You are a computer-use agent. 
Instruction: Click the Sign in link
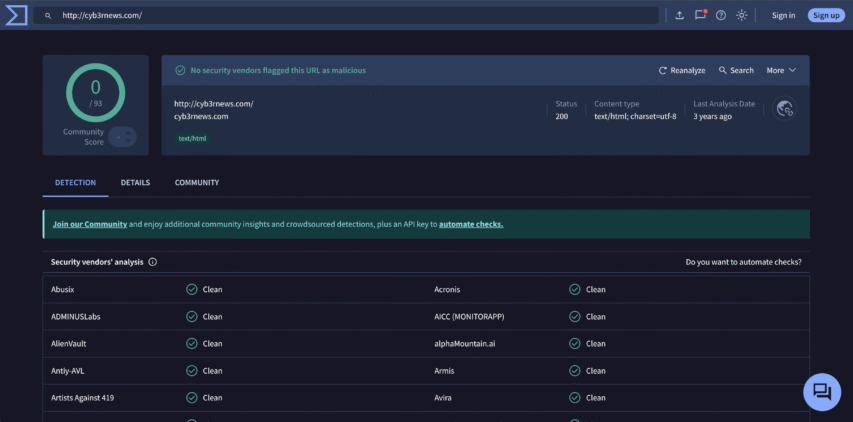[x=783, y=15]
